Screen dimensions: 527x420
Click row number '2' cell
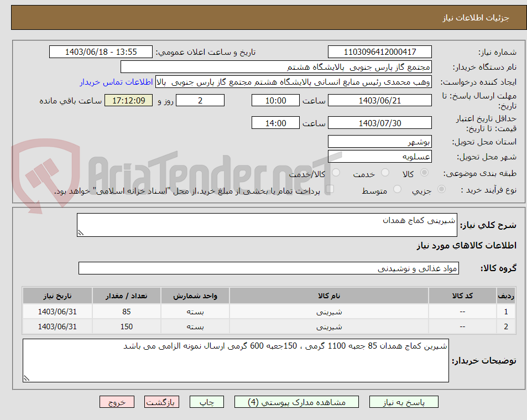click(x=506, y=326)
